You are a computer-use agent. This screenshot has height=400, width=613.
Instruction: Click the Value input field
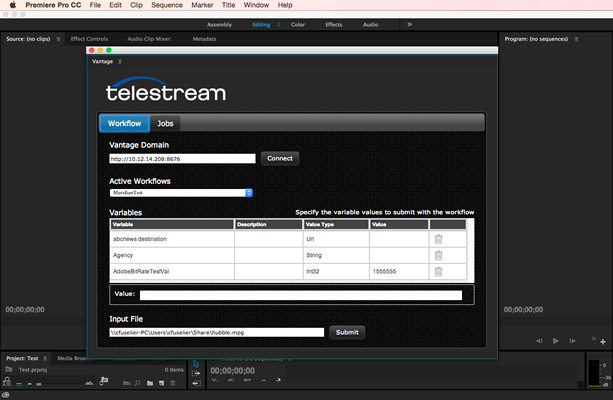(x=301, y=295)
